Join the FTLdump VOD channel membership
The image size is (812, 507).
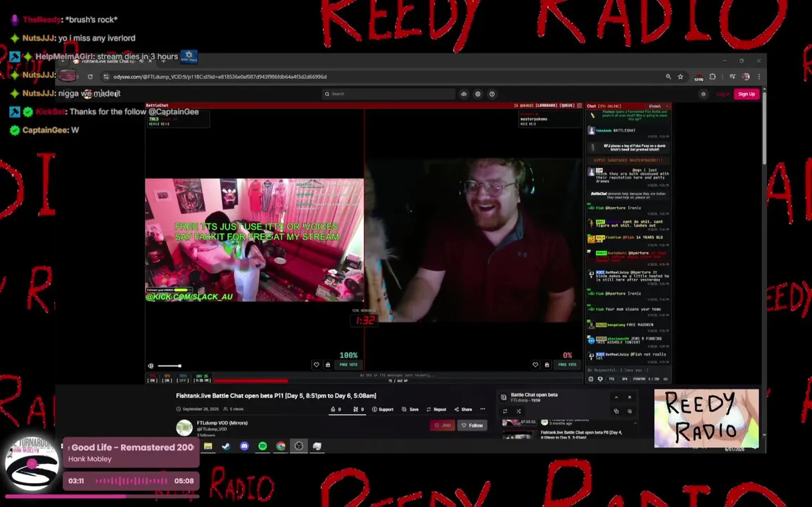[443, 425]
